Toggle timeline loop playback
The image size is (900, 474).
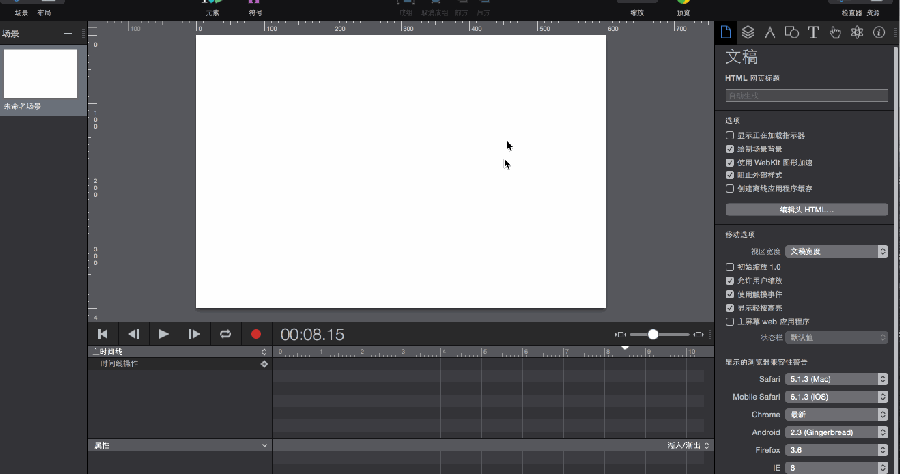point(226,334)
